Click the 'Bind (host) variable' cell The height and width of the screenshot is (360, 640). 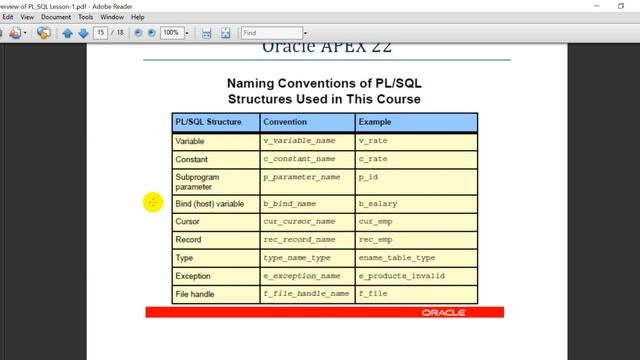pyautogui.click(x=216, y=204)
